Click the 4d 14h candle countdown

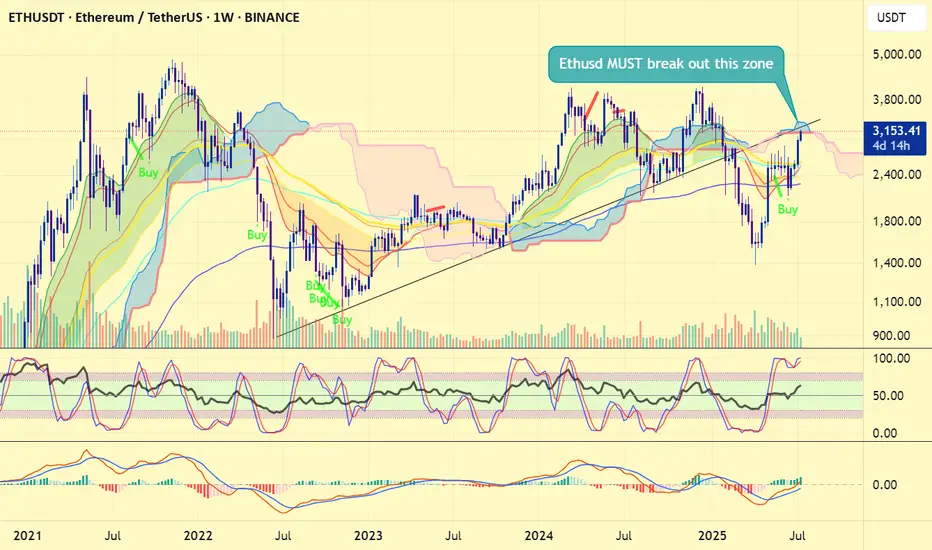pos(891,146)
